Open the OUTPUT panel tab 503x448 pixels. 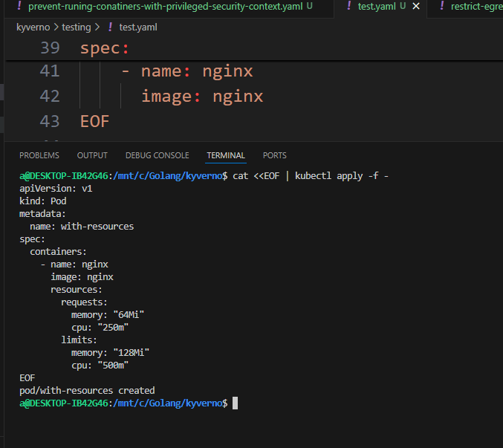92,155
